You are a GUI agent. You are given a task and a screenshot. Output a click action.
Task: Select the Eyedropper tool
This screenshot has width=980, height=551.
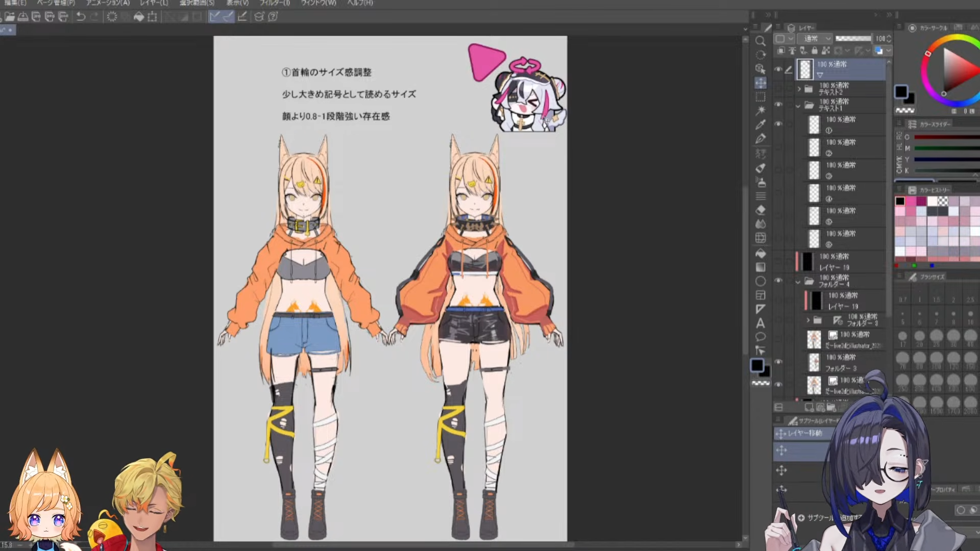tap(761, 124)
